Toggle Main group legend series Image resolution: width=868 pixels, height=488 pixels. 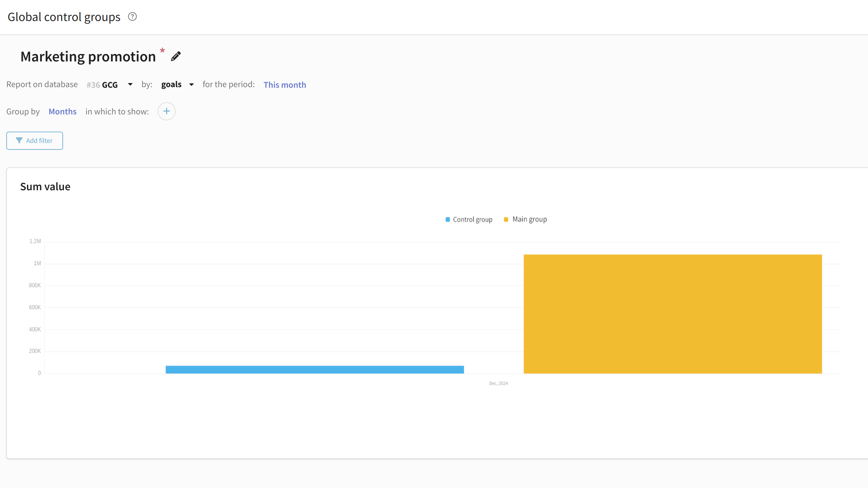coord(525,220)
